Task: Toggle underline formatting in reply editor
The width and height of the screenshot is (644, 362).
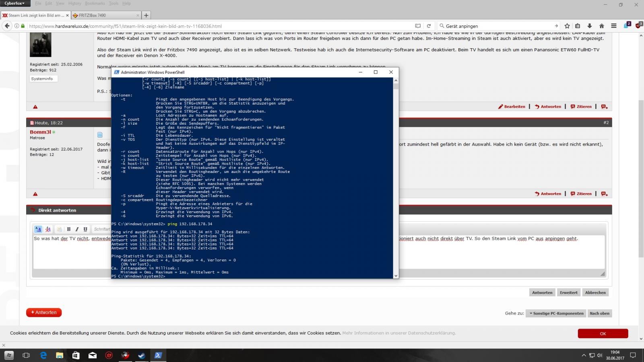Action: [85, 229]
